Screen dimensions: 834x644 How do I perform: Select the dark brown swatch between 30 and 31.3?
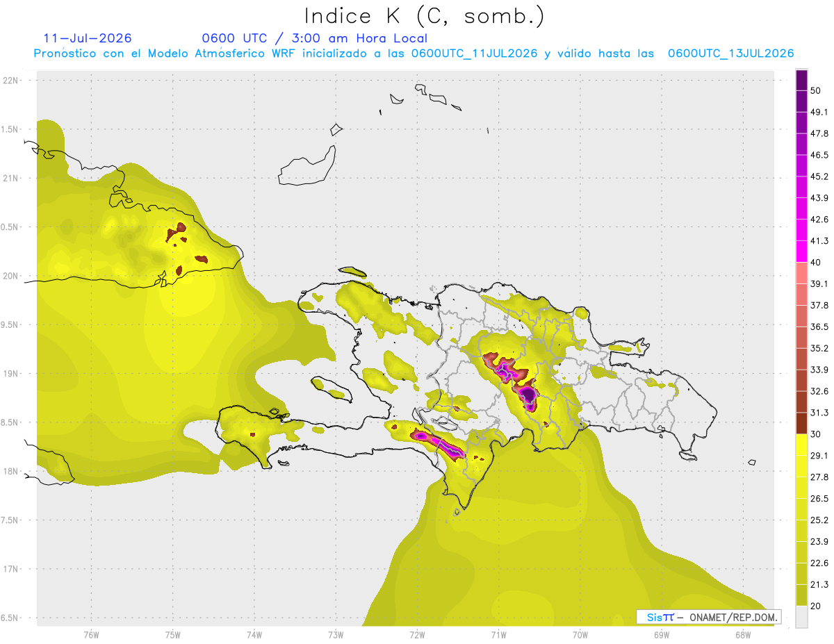click(801, 424)
